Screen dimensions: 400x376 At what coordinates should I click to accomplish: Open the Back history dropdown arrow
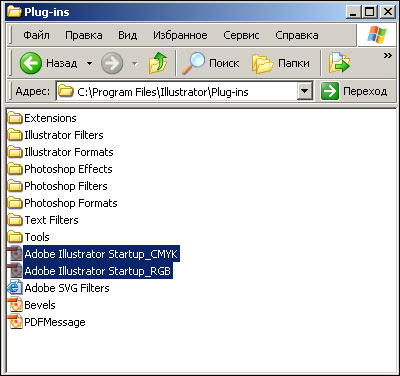(89, 63)
